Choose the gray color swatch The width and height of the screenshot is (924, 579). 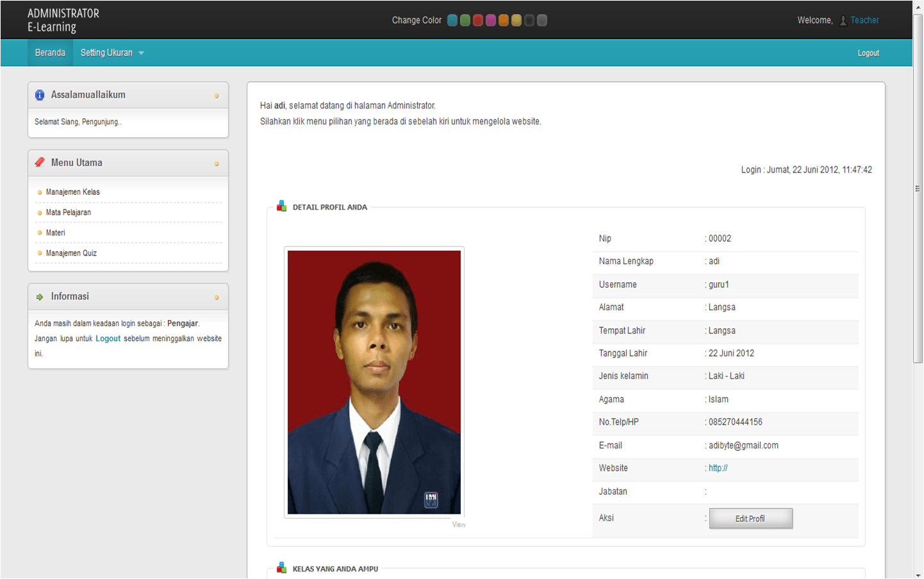pos(542,21)
